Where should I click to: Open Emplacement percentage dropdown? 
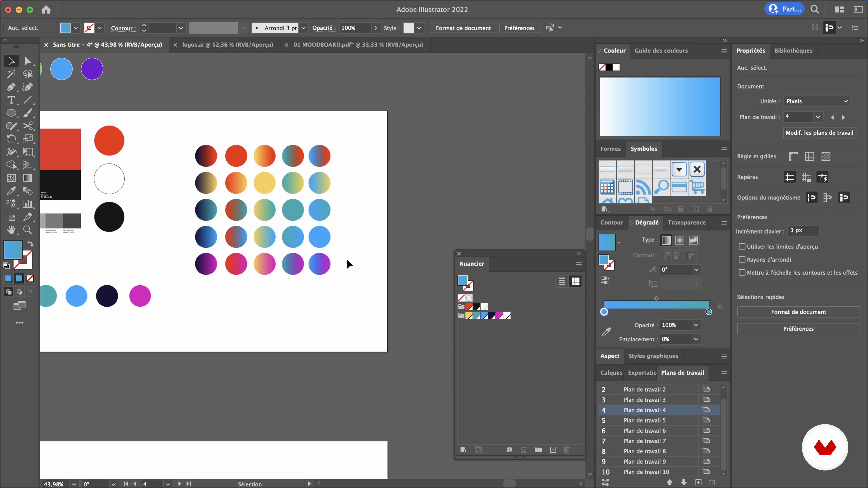click(x=696, y=339)
